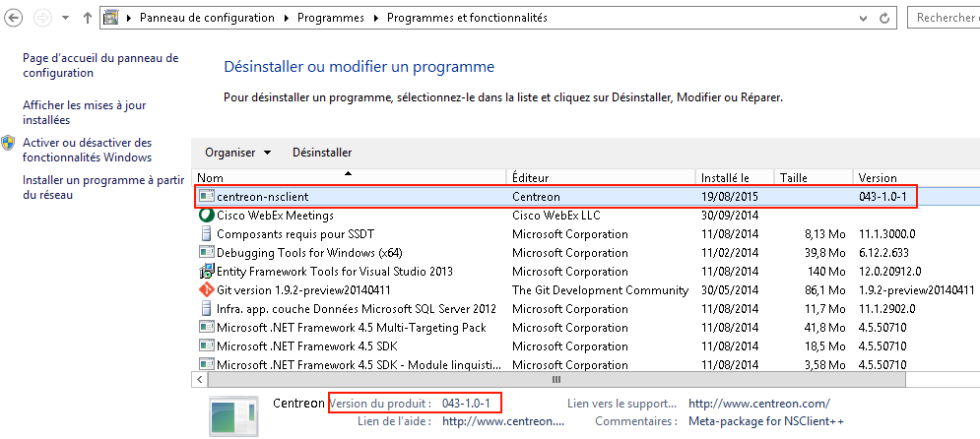980x439 pixels.
Task: Go up one level with Up arrow
Action: pyautogui.click(x=88, y=18)
